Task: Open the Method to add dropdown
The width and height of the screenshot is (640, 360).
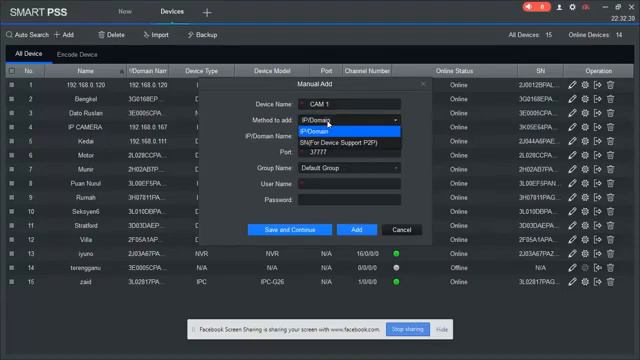Action: click(349, 120)
